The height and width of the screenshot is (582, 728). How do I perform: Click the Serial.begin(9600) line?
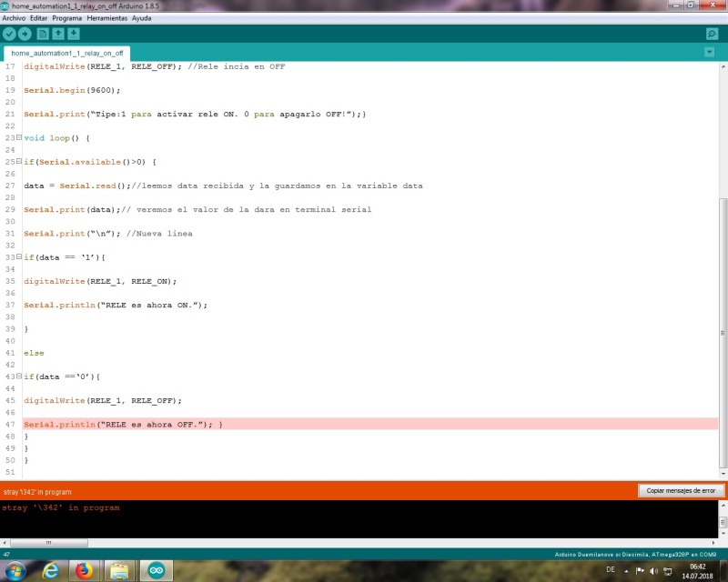pos(72,90)
